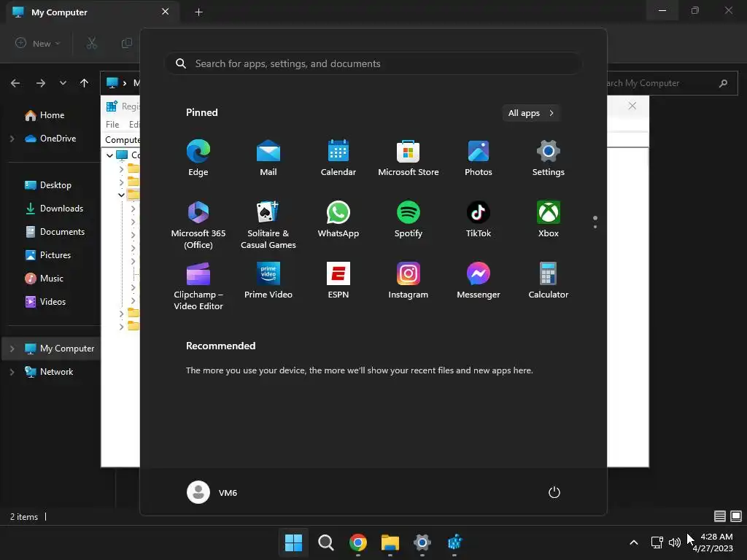Image resolution: width=747 pixels, height=560 pixels.
Task: Open Desktop in Explorer sidebar
Action: point(48,185)
